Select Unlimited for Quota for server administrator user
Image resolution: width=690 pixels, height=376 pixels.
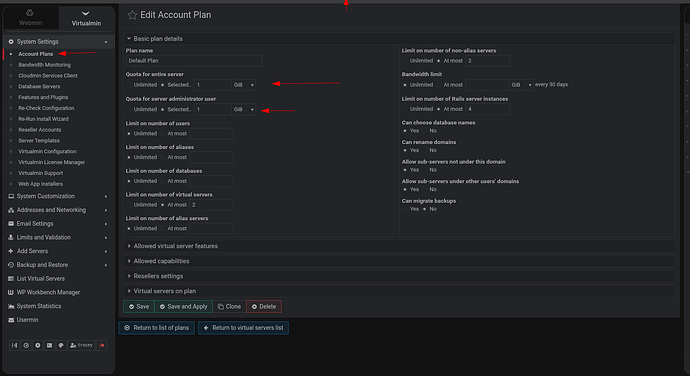(x=129, y=109)
